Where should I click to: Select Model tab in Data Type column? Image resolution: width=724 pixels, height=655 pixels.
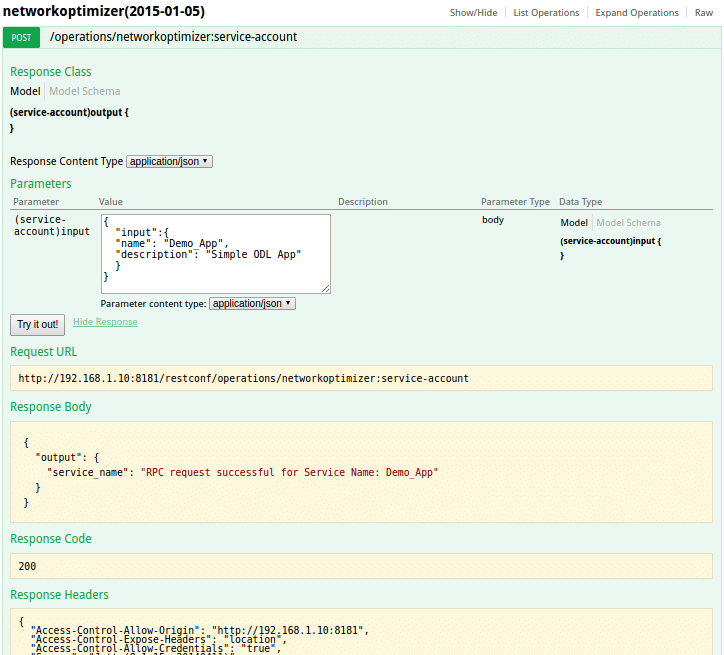coord(574,223)
